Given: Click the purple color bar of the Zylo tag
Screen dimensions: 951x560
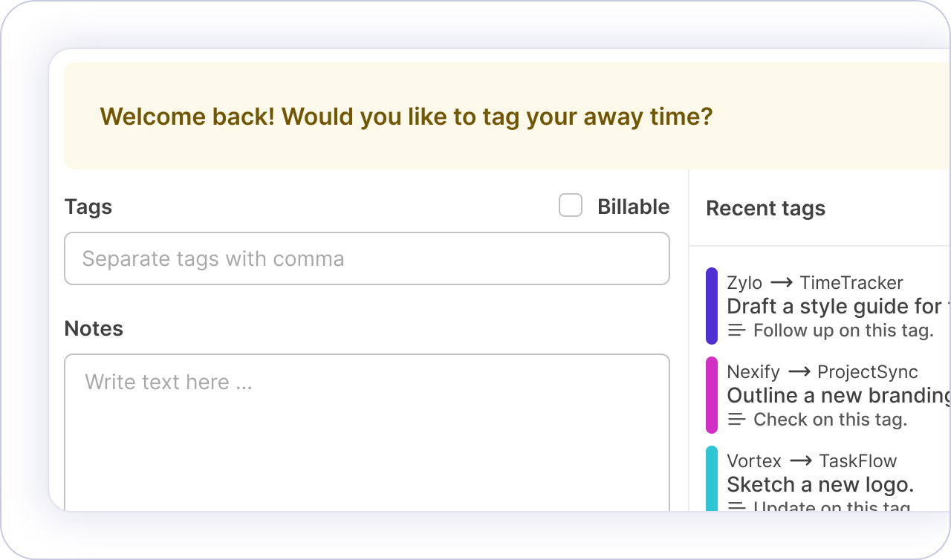Looking at the screenshot, I should pos(711,306).
